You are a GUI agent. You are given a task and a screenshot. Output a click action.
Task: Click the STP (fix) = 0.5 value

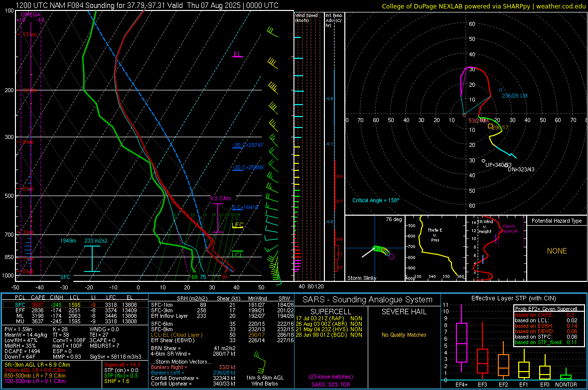tap(121, 376)
